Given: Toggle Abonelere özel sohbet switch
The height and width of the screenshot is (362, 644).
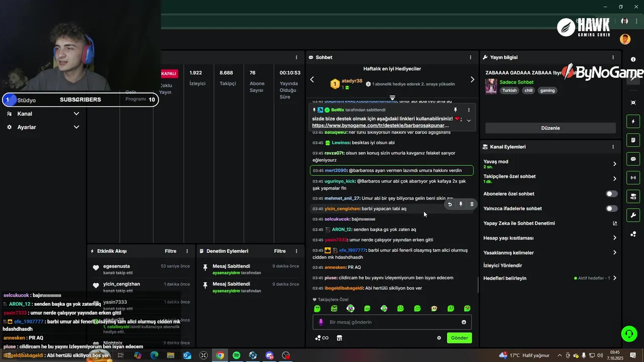Looking at the screenshot, I should (611, 194).
